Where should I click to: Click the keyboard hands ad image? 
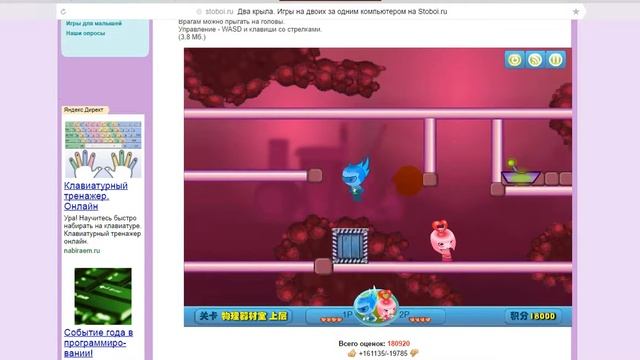[x=103, y=149]
